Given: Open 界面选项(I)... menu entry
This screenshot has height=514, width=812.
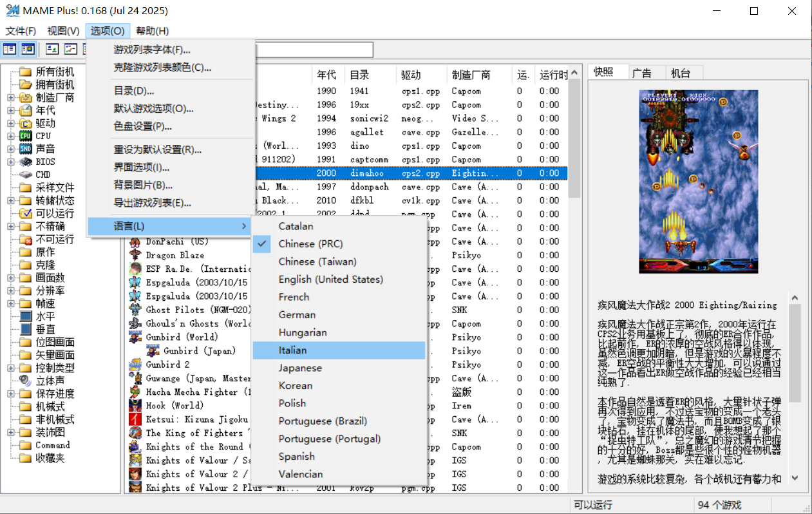Looking at the screenshot, I should 171,167.
